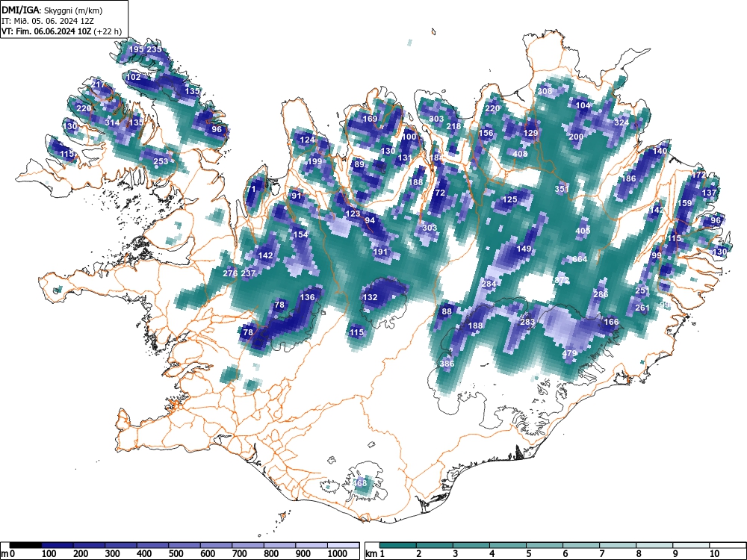Click the visibility value '664' on map
747x560 pixels.
(x=580, y=260)
